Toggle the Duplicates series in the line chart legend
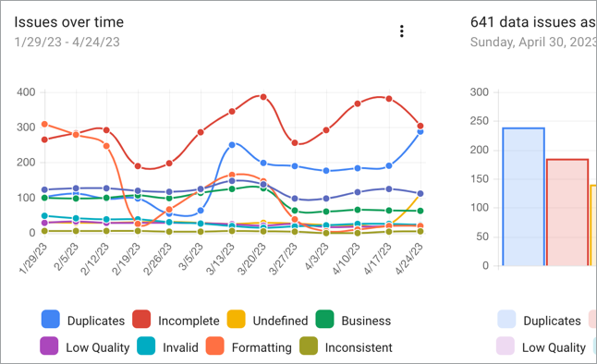 pyautogui.click(x=83, y=320)
